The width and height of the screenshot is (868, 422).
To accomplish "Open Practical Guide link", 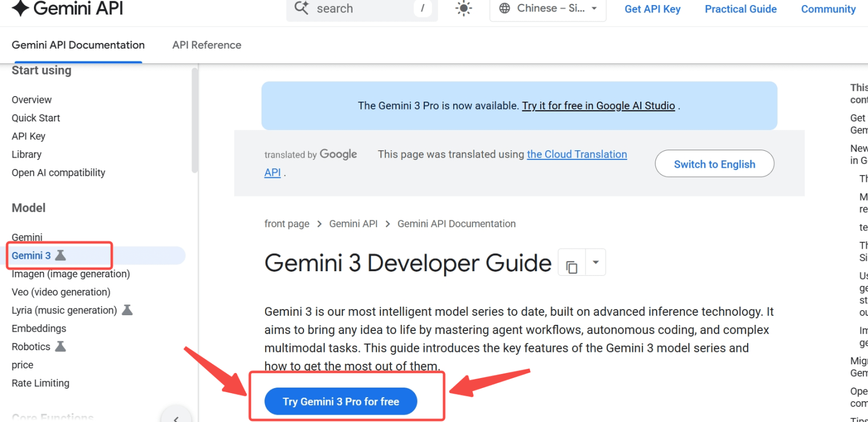I will tap(740, 9).
